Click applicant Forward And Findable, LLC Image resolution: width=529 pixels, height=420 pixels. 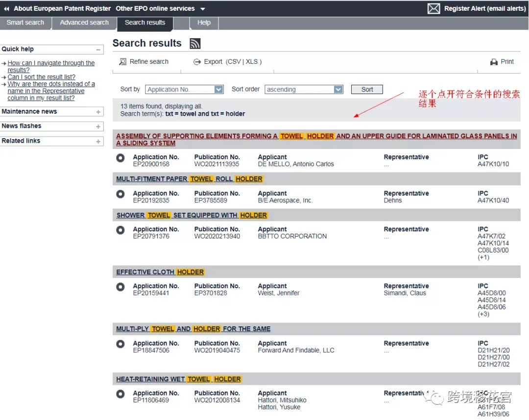296,350
